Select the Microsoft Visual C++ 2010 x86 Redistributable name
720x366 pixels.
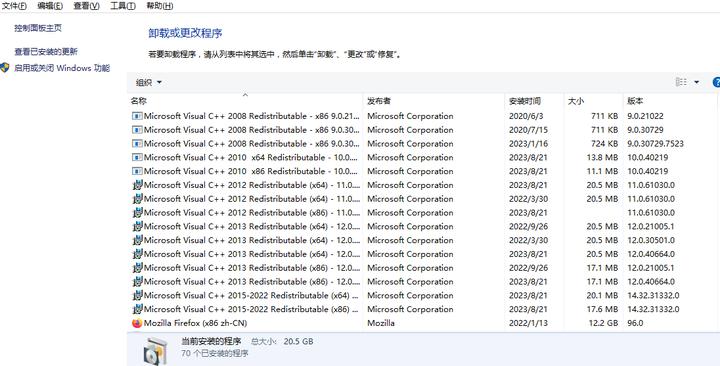[251, 171]
